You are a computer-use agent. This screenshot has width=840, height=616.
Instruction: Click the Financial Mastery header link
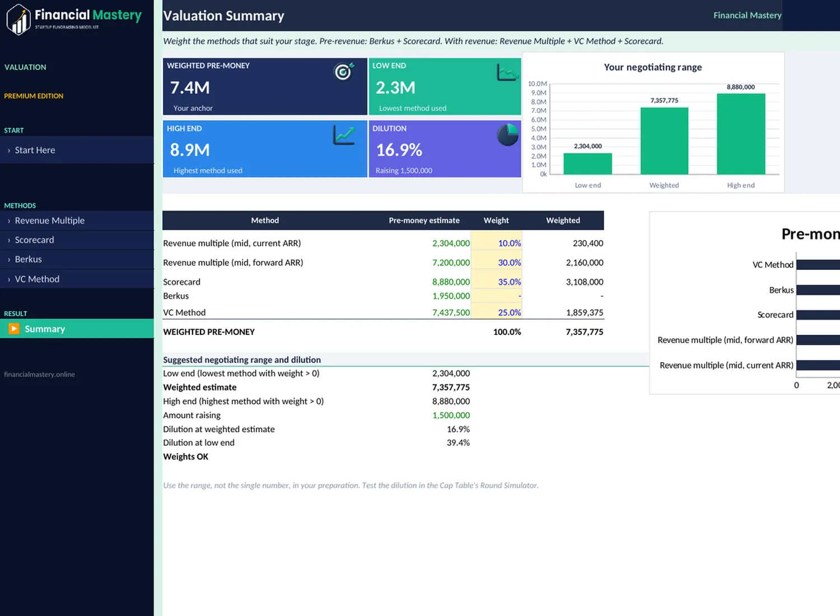[x=747, y=15]
